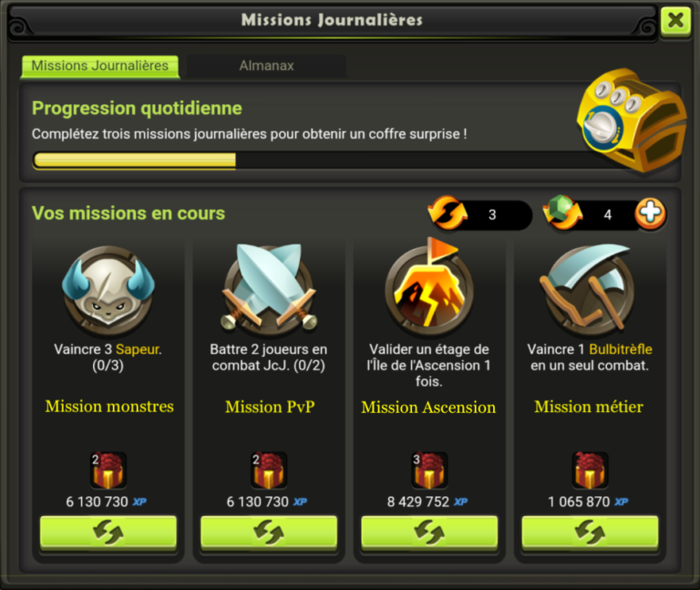Open the golden surprise chest icon
The width and height of the screenshot is (700, 590).
point(632,119)
